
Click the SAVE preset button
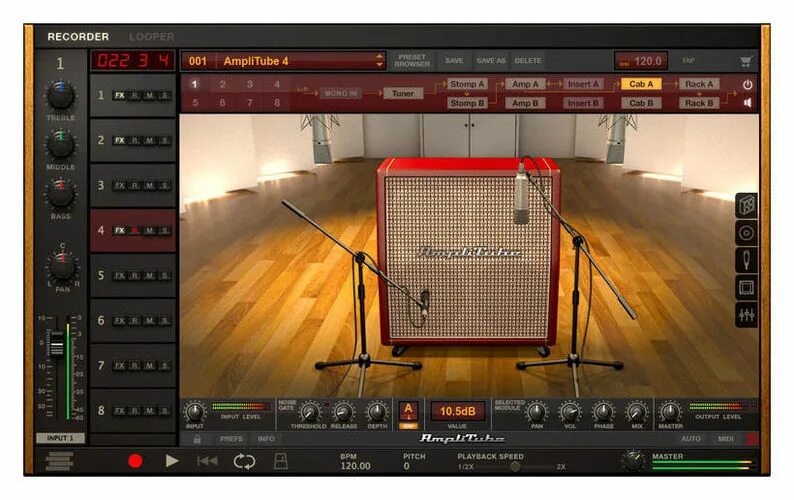(454, 61)
